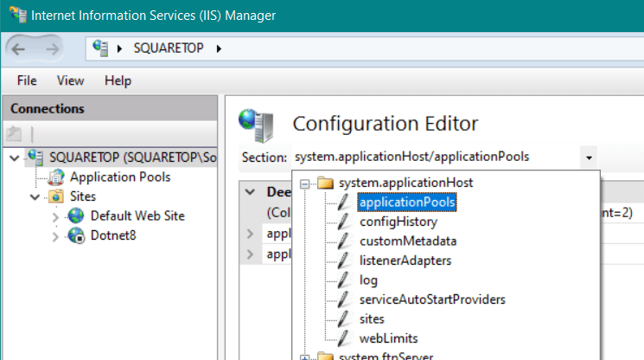
Task: Click the Sites folder icon
Action: click(56, 196)
